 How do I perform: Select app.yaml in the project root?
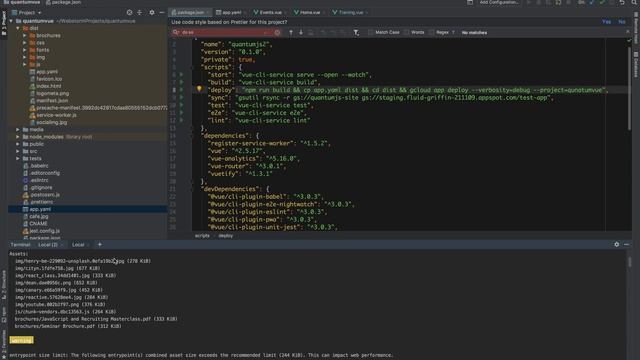tap(40, 209)
